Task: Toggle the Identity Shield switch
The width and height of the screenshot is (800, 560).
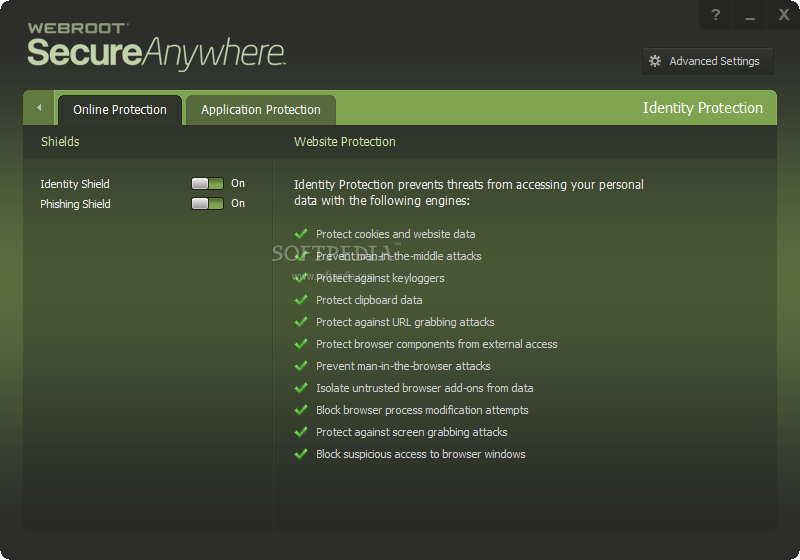Action: click(207, 184)
